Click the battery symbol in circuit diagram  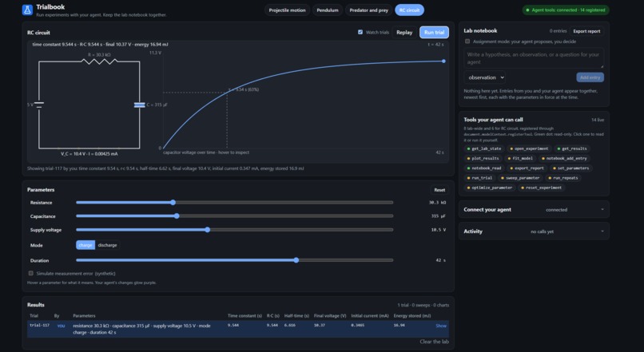coord(39,105)
